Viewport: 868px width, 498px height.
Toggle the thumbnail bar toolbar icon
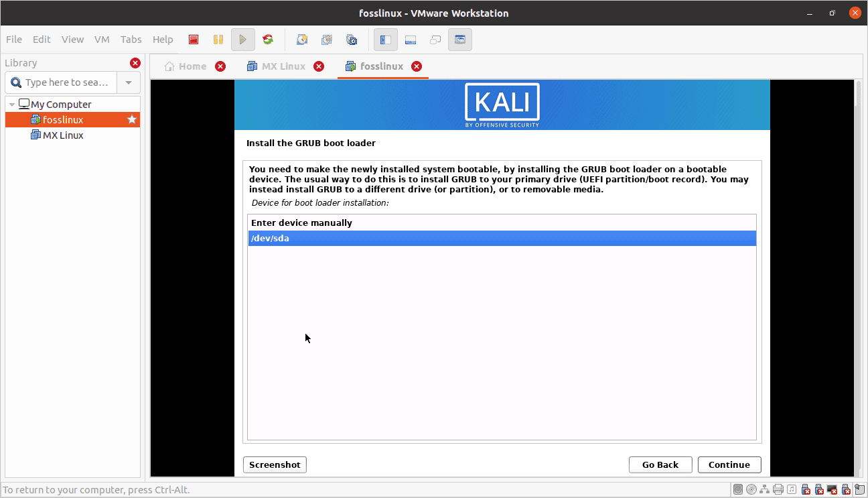pos(411,40)
